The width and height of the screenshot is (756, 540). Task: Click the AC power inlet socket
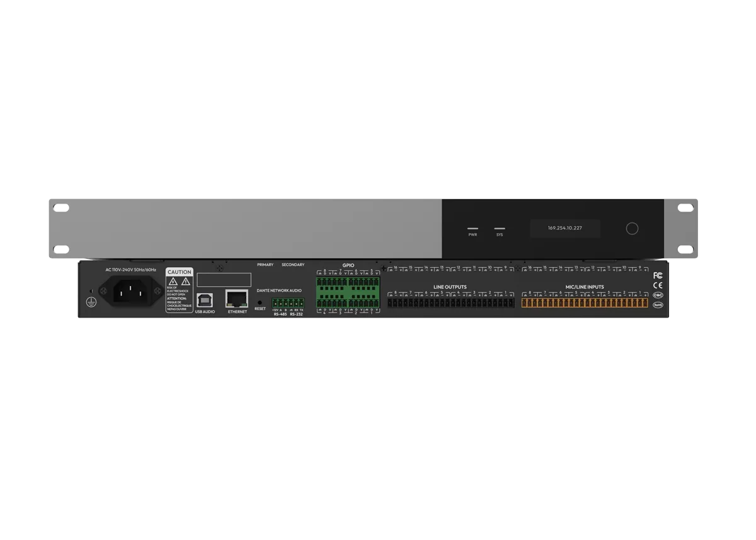(129, 292)
